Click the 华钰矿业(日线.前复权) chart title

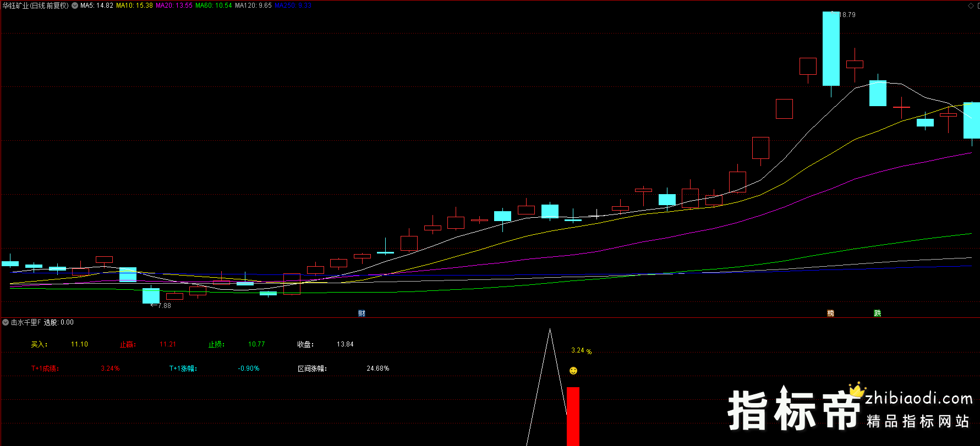coord(36,5)
